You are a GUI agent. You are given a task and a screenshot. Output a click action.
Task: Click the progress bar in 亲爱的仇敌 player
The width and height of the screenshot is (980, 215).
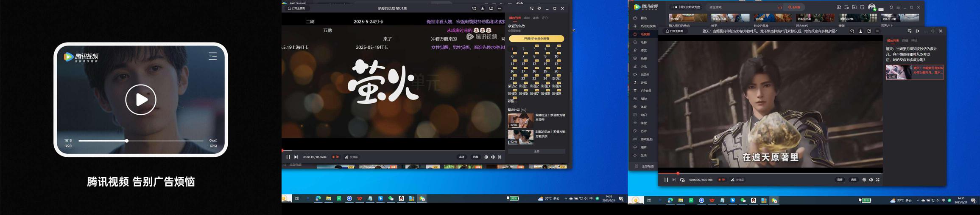(393, 150)
